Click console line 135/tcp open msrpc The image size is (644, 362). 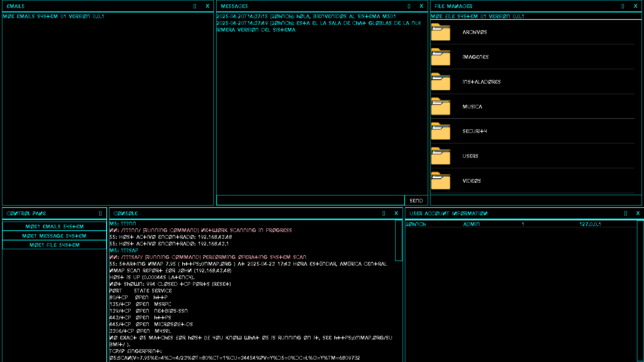(140, 304)
